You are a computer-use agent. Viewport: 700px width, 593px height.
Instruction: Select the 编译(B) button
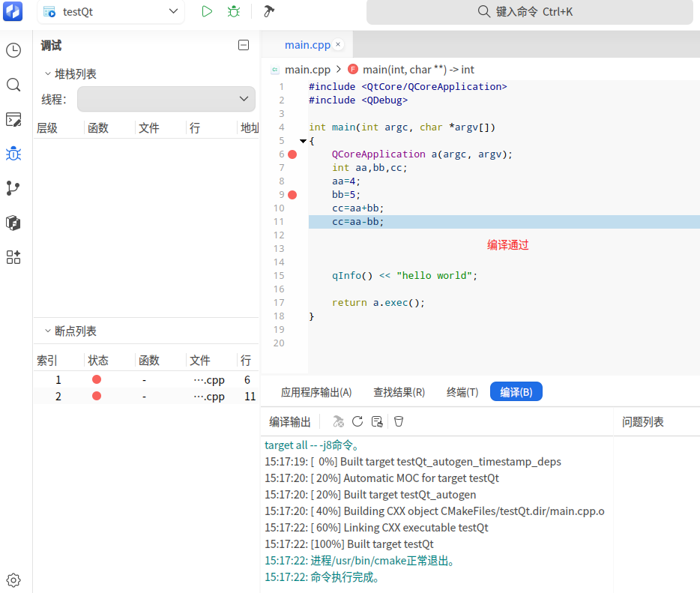pyautogui.click(x=516, y=391)
